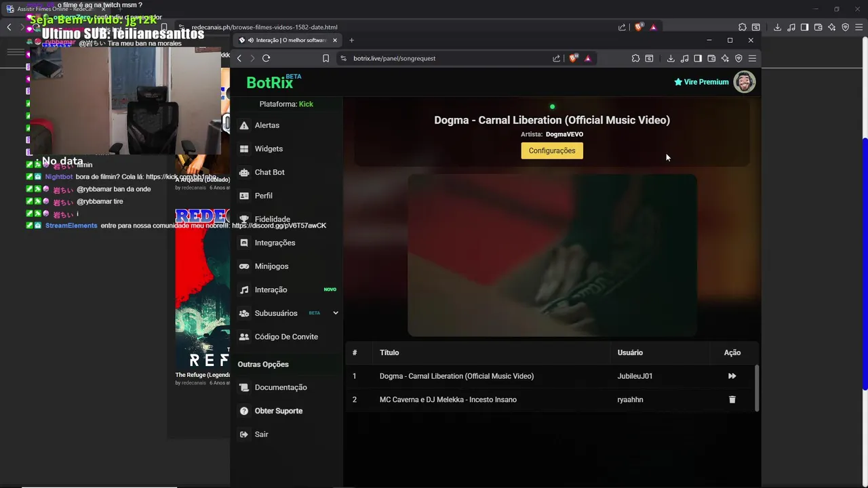
Task: Share the botrix.live page via share icon
Action: click(557, 58)
